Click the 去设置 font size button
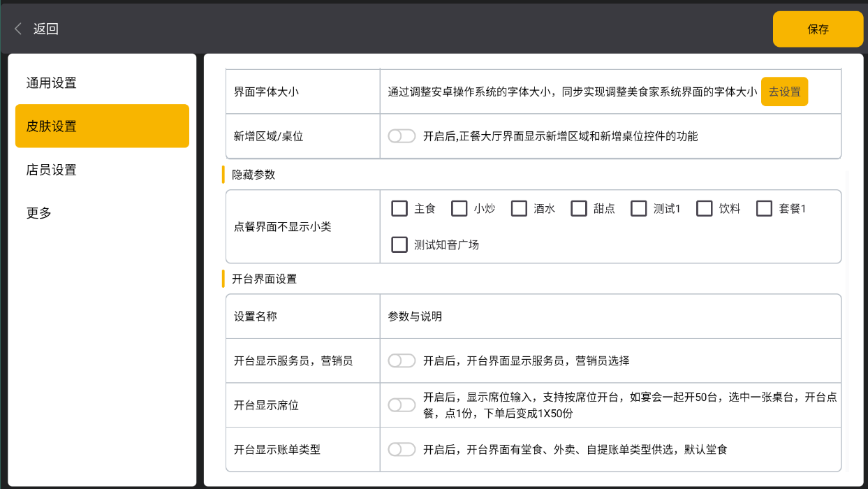The width and height of the screenshot is (868, 489). (784, 92)
